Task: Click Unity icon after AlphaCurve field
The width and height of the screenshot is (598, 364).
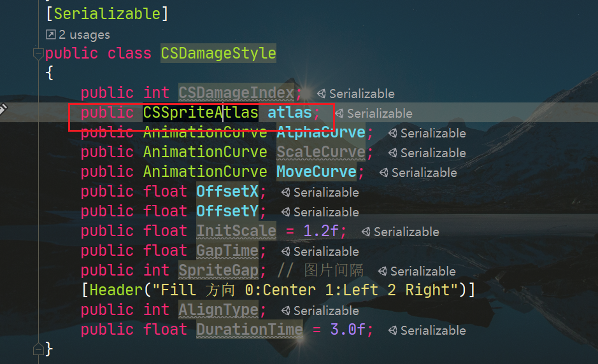Action: tap(393, 133)
